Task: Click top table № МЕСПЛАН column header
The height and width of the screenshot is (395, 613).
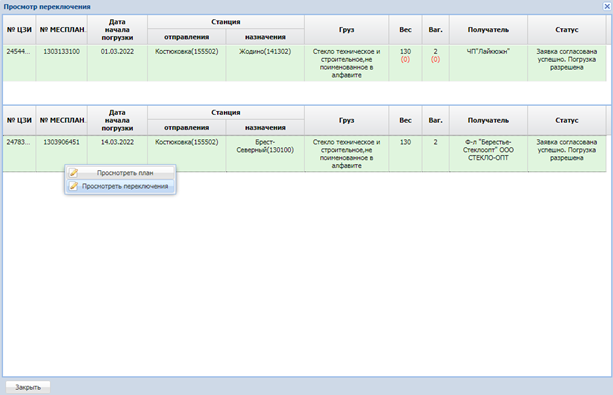Action: coord(62,30)
